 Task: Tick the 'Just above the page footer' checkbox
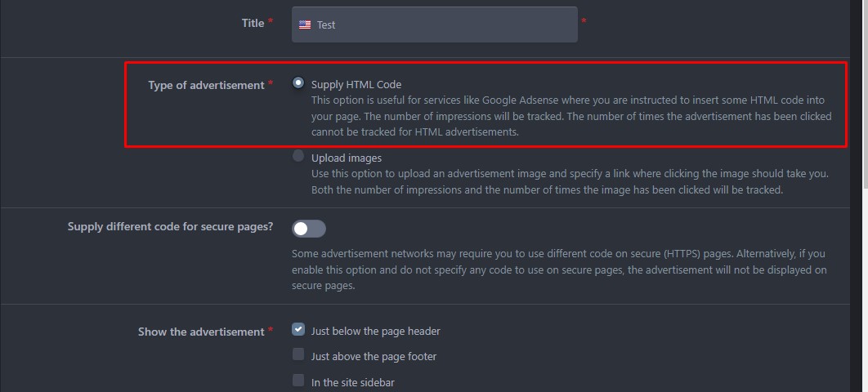(x=298, y=354)
